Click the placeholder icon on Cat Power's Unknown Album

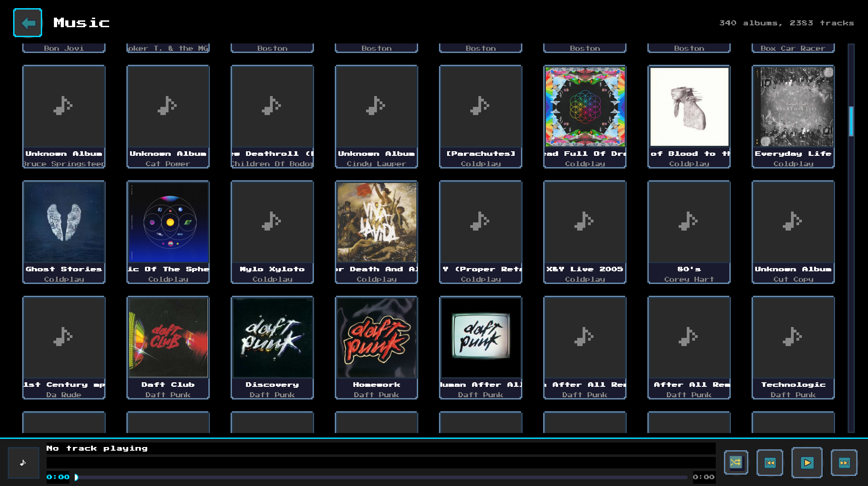click(x=168, y=107)
